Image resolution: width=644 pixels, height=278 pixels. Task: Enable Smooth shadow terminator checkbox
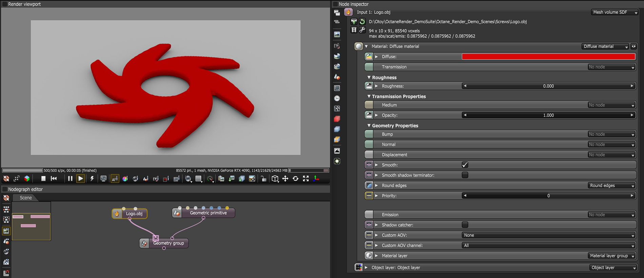(x=465, y=175)
